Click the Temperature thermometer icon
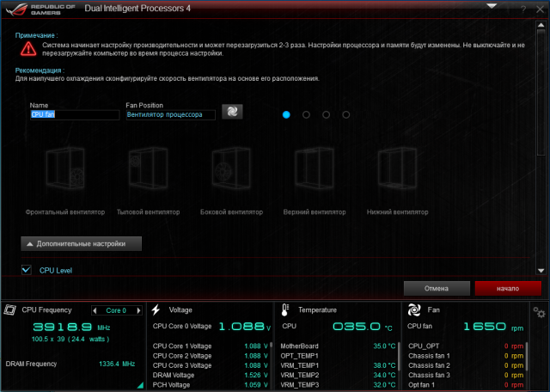The width and height of the screenshot is (550, 392). [284, 309]
